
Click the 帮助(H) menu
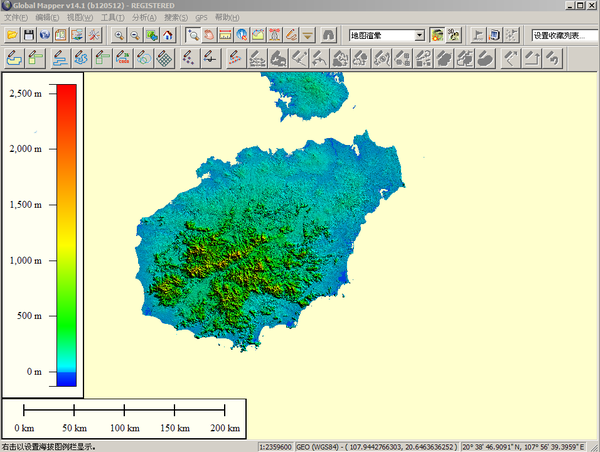point(227,18)
